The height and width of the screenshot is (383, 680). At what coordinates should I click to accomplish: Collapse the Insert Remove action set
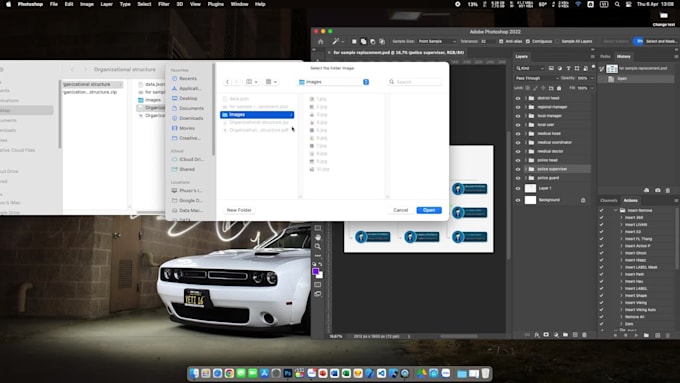tap(616, 210)
